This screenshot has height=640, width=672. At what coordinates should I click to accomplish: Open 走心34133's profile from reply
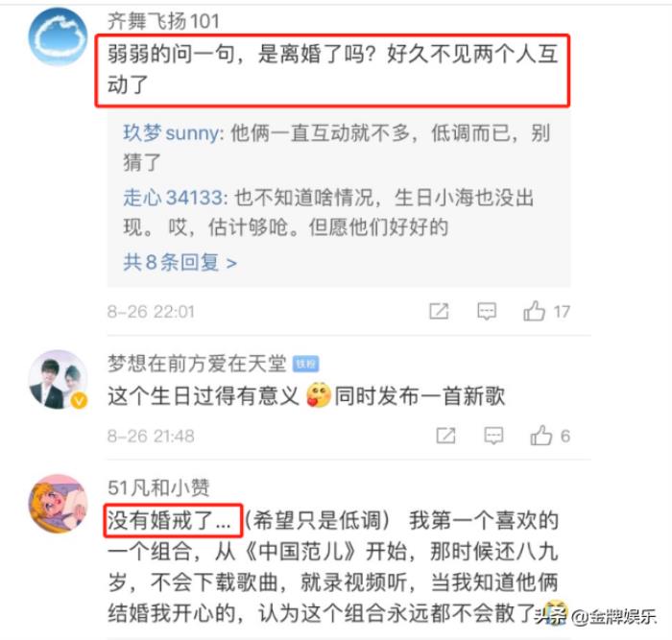(x=174, y=198)
